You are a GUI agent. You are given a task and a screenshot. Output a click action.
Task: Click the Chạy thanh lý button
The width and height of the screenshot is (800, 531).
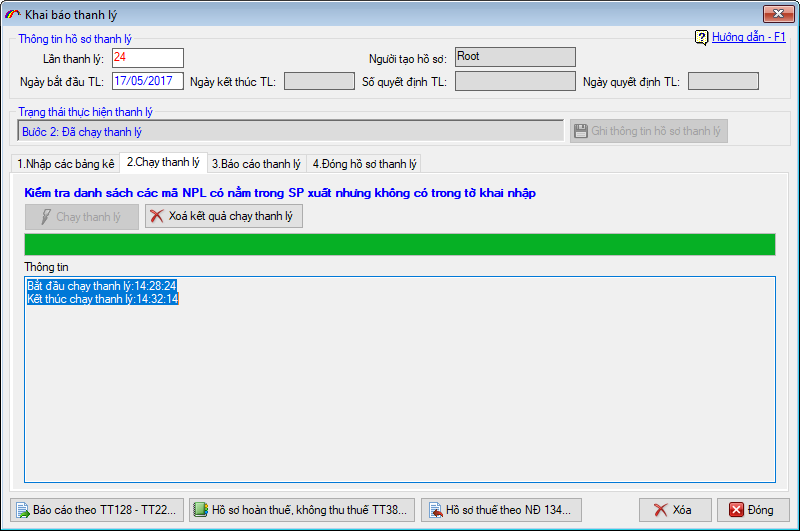(82, 217)
